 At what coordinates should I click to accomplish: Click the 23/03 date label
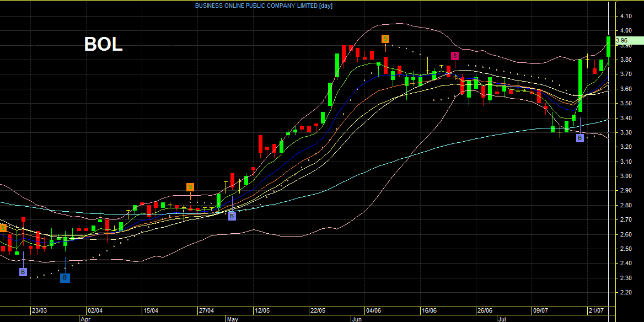[39, 310]
